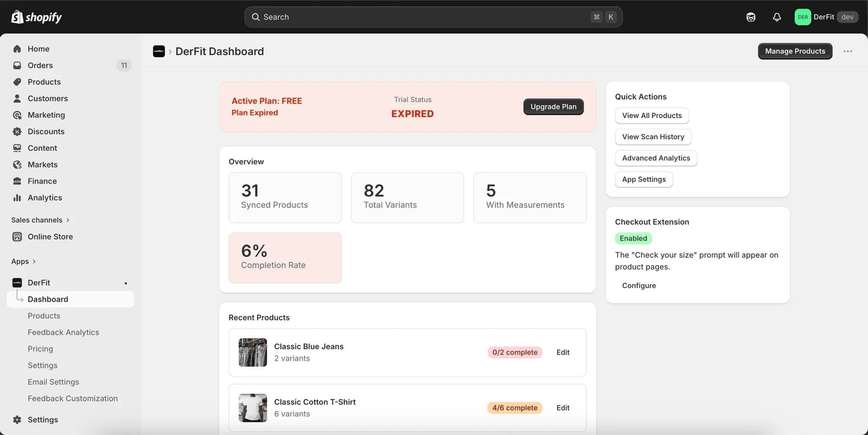Open Email Settings
868x435 pixels.
53,382
